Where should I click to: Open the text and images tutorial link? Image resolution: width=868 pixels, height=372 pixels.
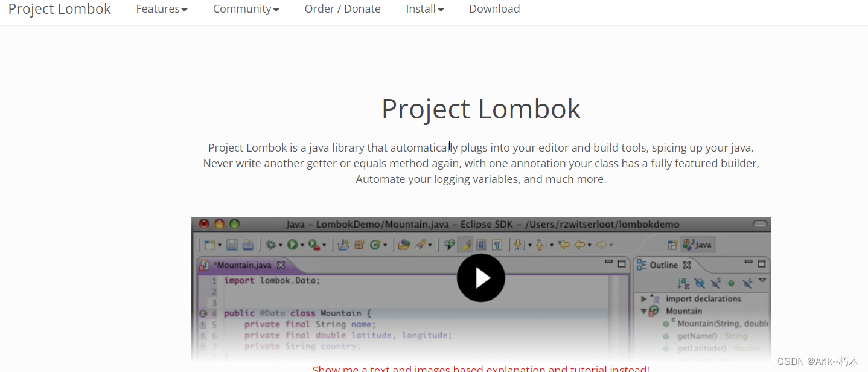click(x=481, y=368)
